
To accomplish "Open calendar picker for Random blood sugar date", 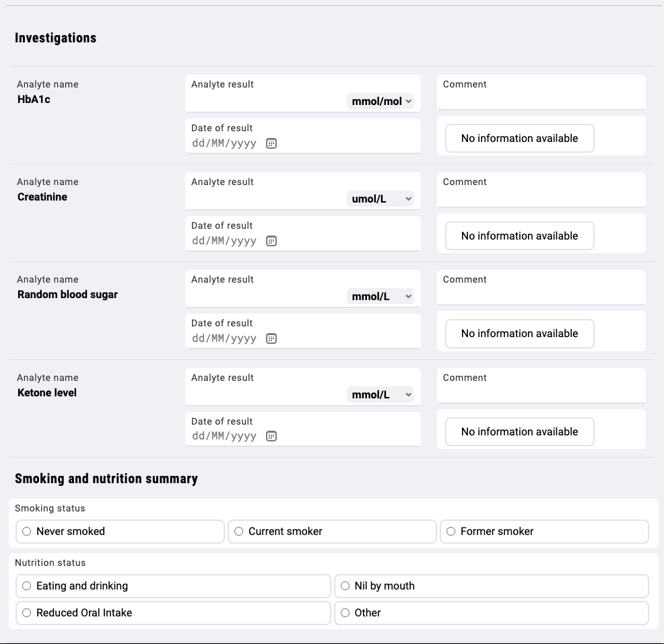I will coord(271,338).
